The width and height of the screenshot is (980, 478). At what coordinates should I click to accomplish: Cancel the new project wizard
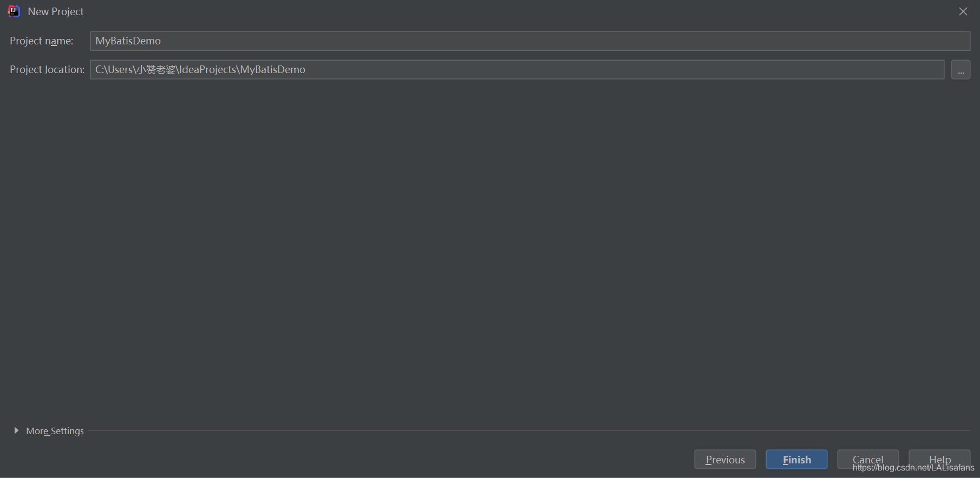point(868,460)
